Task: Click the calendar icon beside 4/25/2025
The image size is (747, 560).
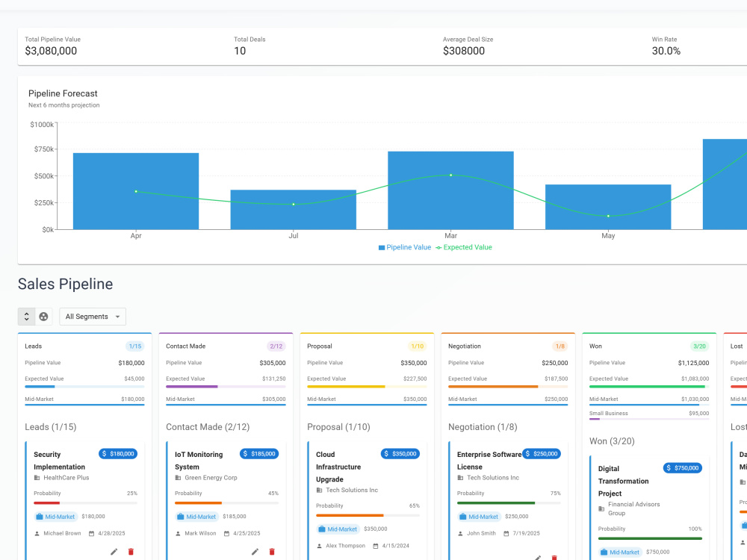Action: click(227, 534)
